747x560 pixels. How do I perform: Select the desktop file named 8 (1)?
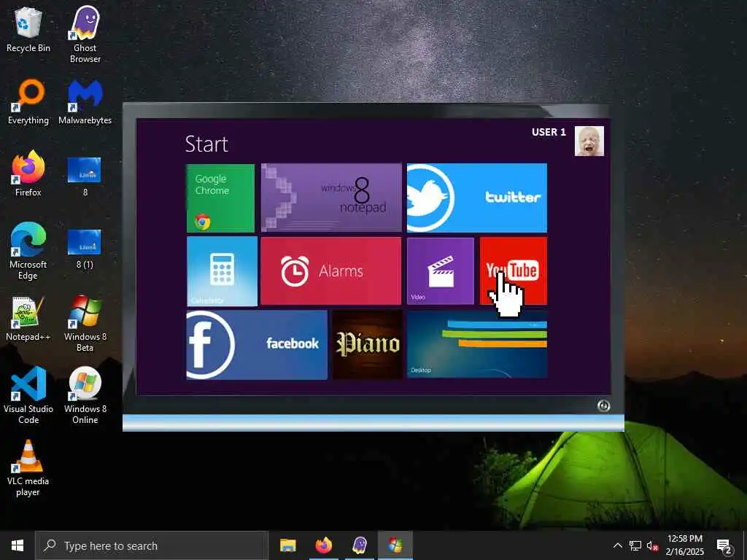(x=85, y=249)
